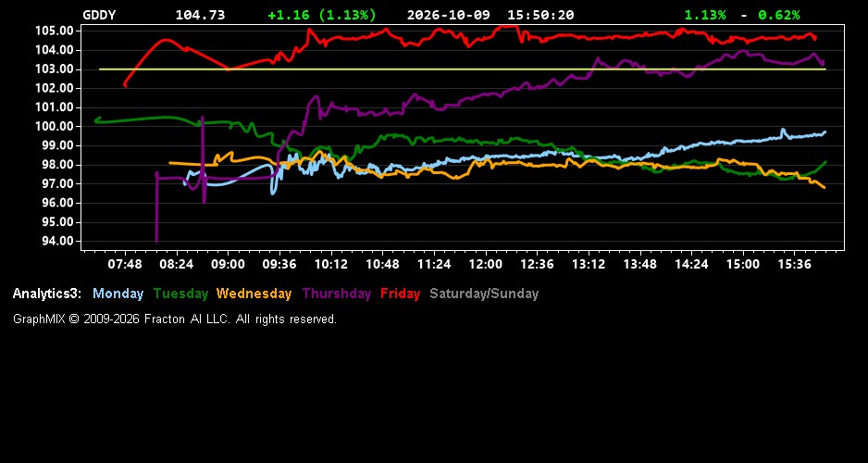Toggle the Thurshday series in legend
Image resolution: width=868 pixels, height=463 pixels.
[x=337, y=294]
